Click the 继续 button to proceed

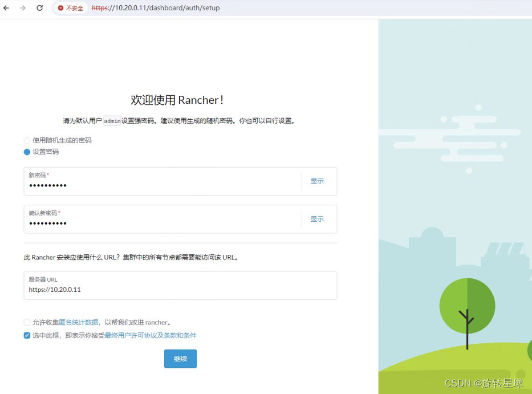click(x=180, y=359)
